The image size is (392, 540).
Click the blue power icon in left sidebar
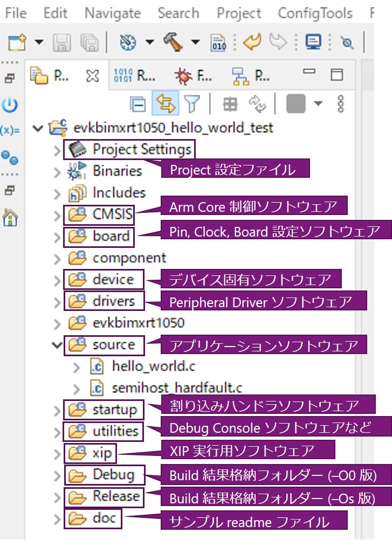(x=10, y=105)
